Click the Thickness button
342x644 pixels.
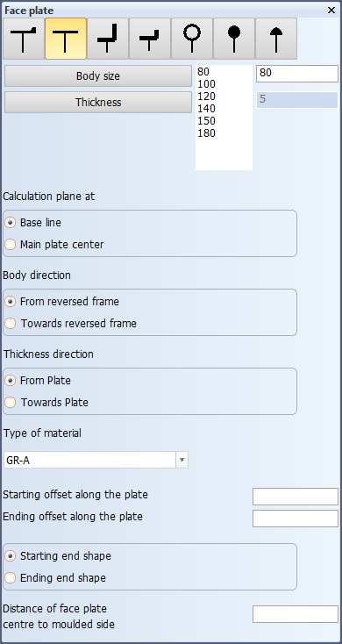[97, 103]
